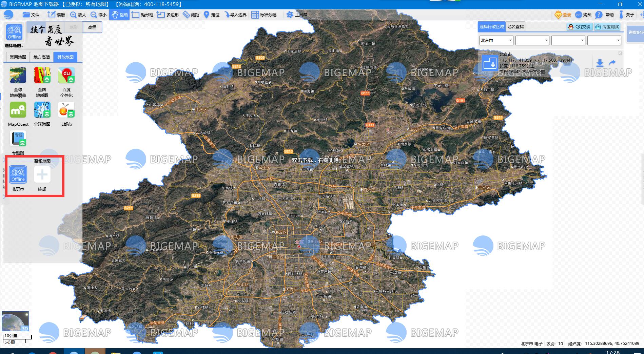
Task: Select the 百度个性化 map layer
Action: click(x=66, y=75)
